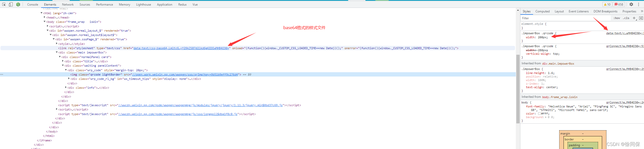Open the Properties tab

click(x=629, y=11)
